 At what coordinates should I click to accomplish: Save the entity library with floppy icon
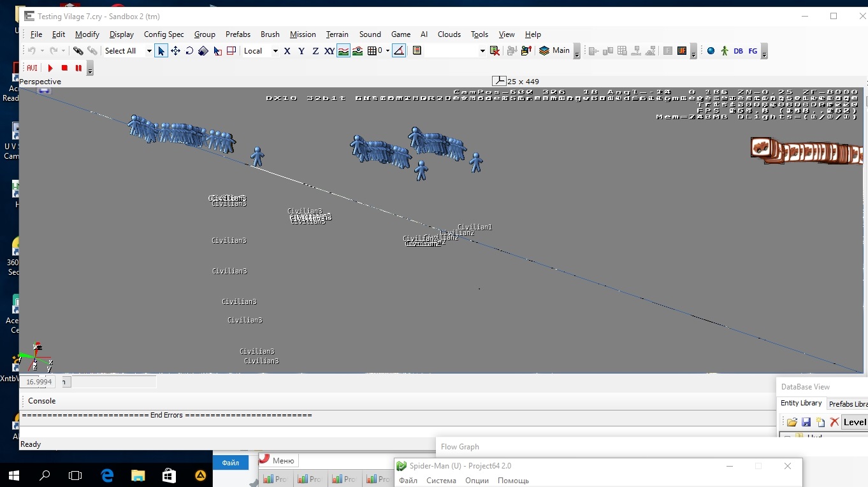pyautogui.click(x=806, y=422)
